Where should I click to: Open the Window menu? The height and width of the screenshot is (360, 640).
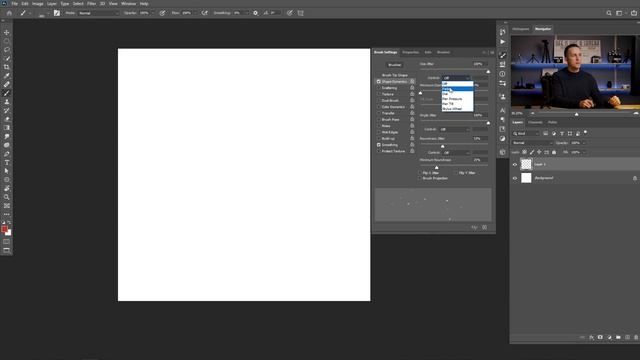click(129, 4)
